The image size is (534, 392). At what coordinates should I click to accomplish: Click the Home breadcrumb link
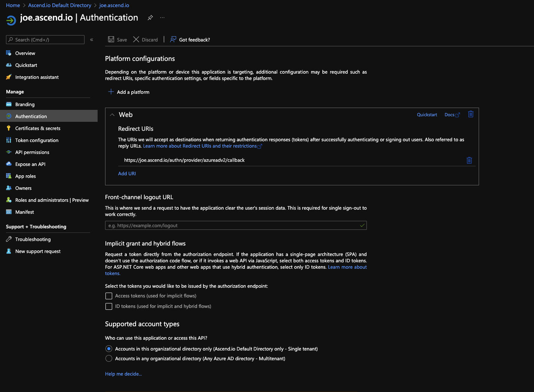(x=13, y=5)
